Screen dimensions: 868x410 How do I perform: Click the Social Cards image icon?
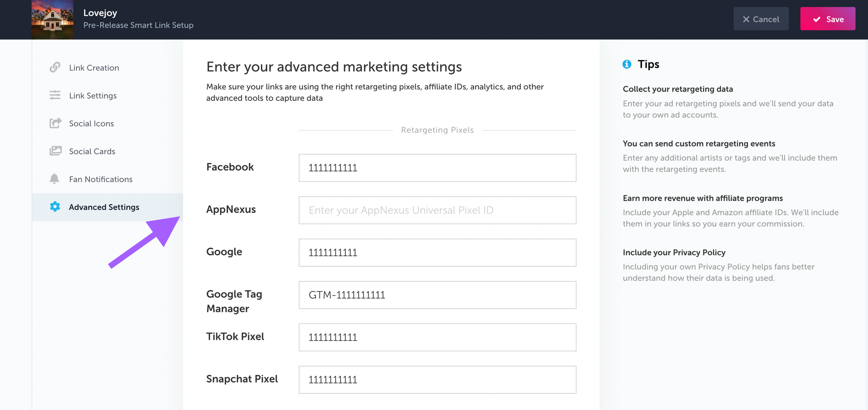point(55,151)
